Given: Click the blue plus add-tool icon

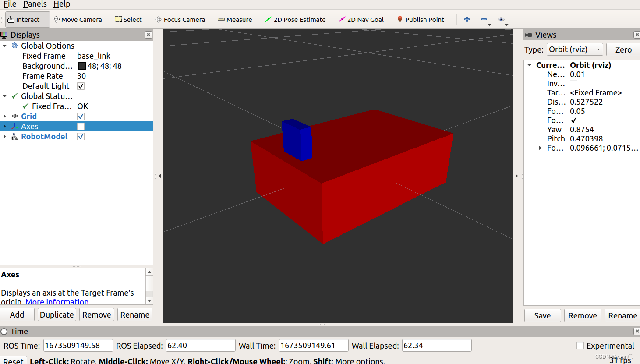Looking at the screenshot, I should pyautogui.click(x=467, y=19).
